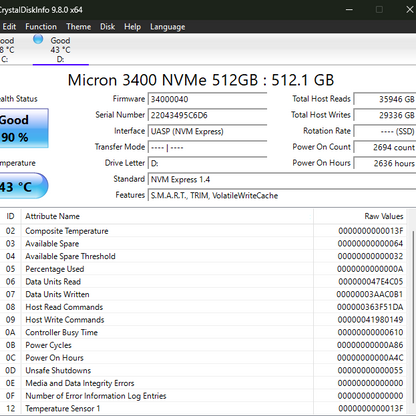
Task: Close the CrystalDiskInfo window
Action: pyautogui.click(x=410, y=10)
